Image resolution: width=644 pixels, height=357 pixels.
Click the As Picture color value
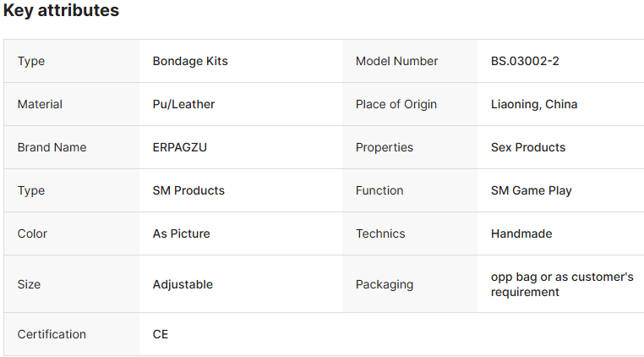point(181,233)
